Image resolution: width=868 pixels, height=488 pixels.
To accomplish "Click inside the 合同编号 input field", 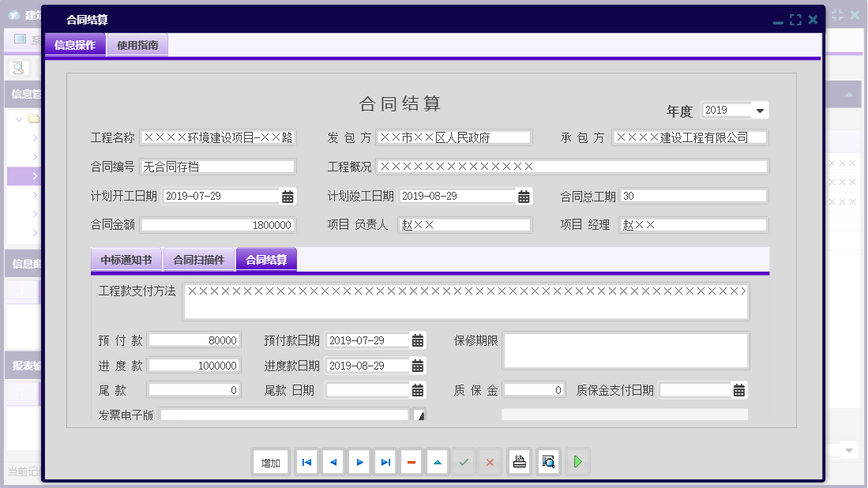I will (218, 166).
